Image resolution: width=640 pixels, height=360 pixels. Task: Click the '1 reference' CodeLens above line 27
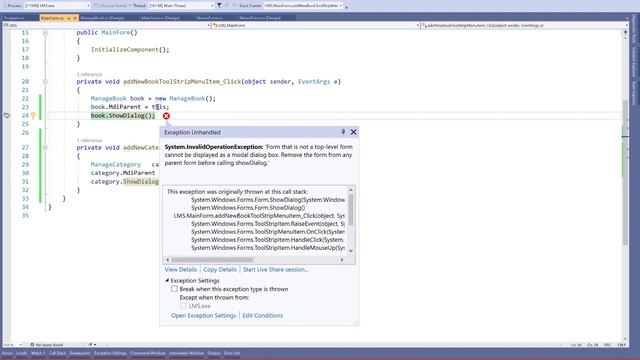click(89, 140)
